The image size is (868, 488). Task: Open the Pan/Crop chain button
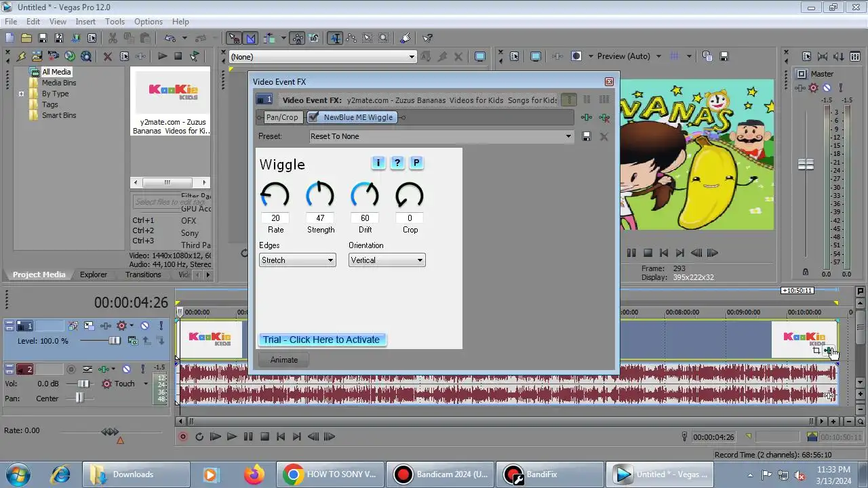click(x=282, y=117)
